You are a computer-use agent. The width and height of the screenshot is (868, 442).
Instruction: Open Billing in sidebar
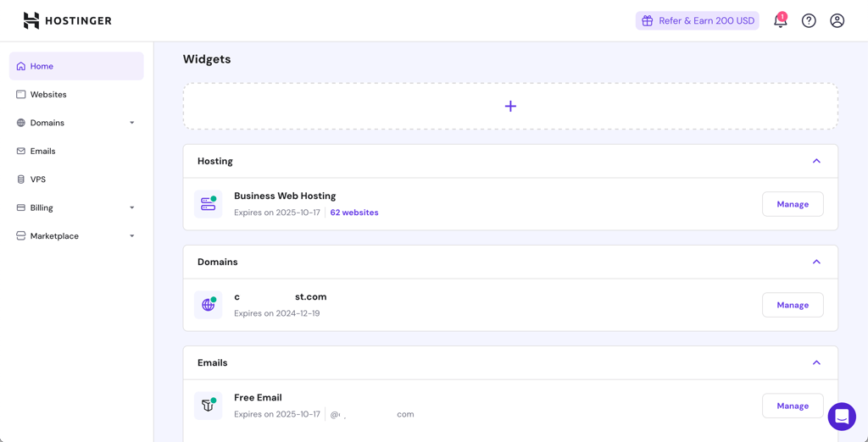(76, 207)
